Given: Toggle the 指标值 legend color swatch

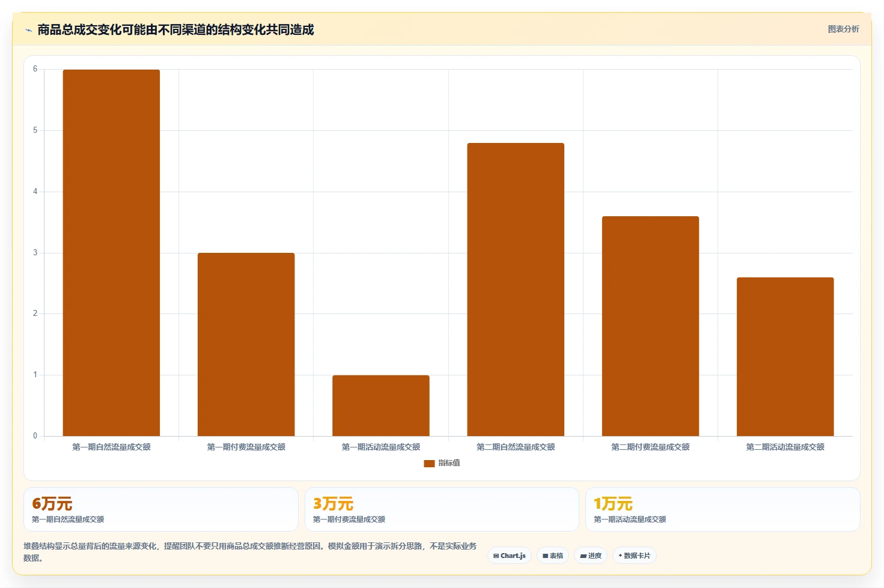Looking at the screenshot, I should 429,463.
